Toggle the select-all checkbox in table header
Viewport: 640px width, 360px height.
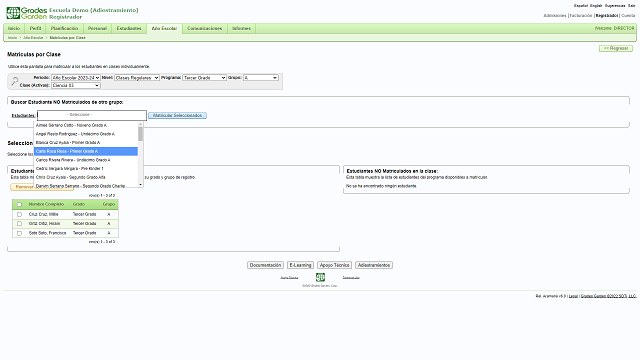[19, 204]
